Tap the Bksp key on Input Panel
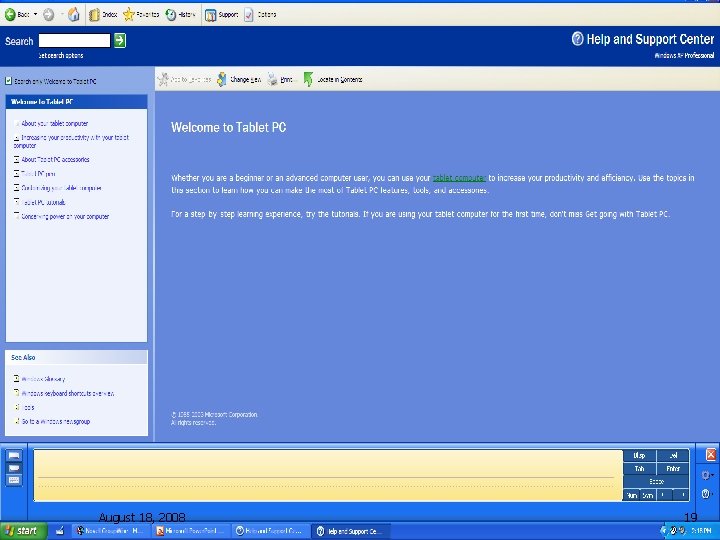Image resolution: width=720 pixels, height=540 pixels. (639, 456)
